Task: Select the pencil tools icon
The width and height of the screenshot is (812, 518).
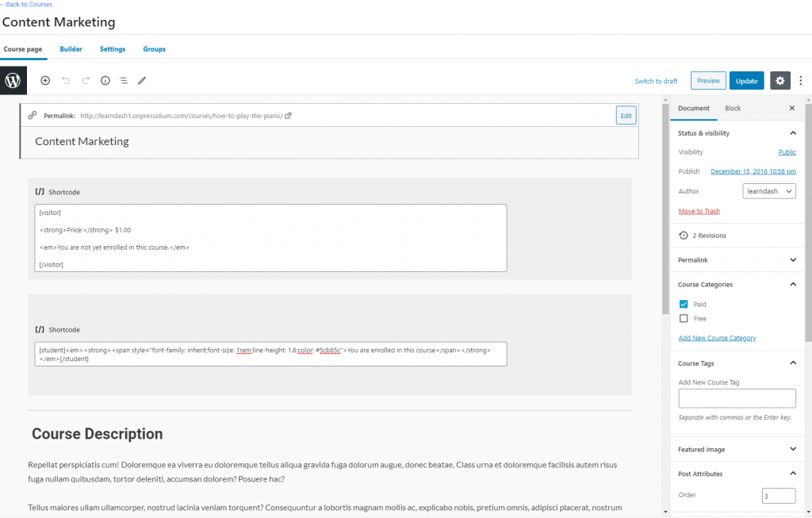Action: tap(142, 80)
